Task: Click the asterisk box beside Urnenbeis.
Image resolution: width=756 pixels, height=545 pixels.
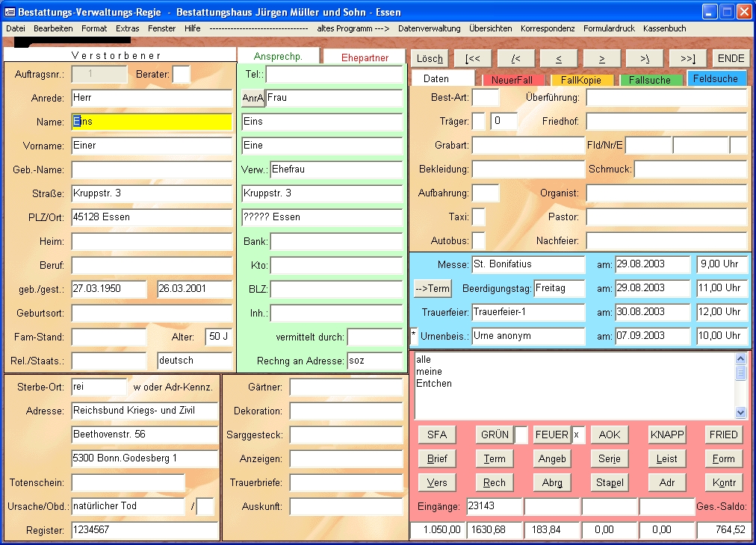Action: point(414,336)
